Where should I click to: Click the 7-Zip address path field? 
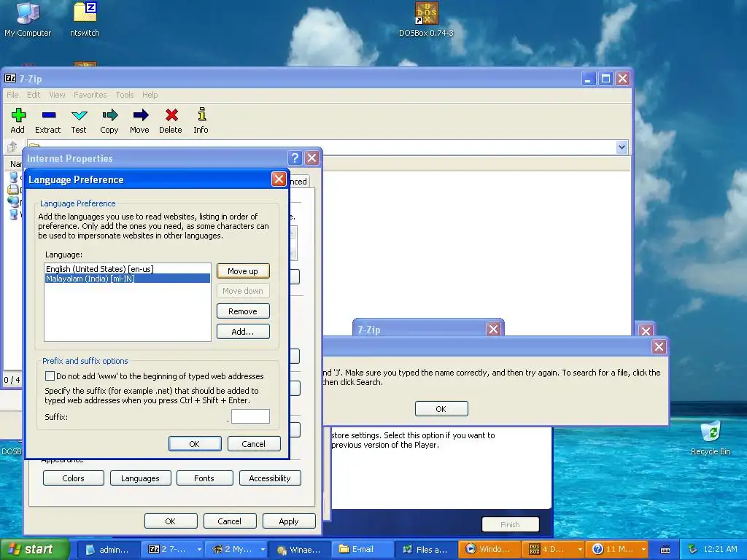point(322,147)
